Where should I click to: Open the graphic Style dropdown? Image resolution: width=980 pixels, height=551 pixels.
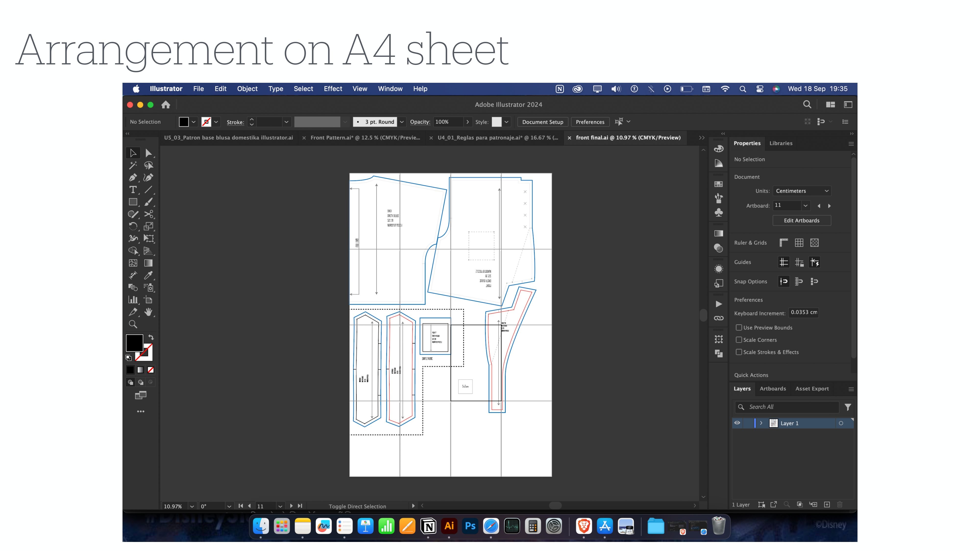(x=506, y=122)
